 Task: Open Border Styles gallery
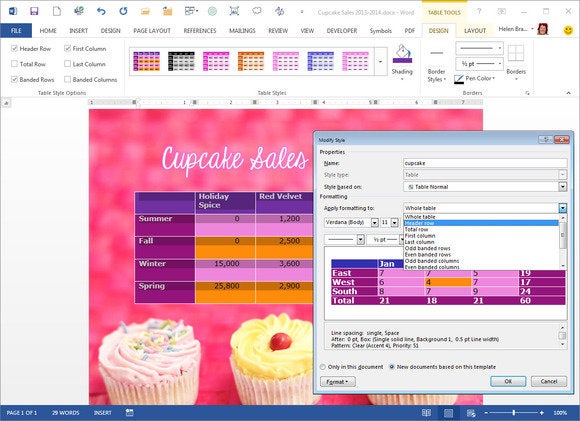pyautogui.click(x=436, y=66)
